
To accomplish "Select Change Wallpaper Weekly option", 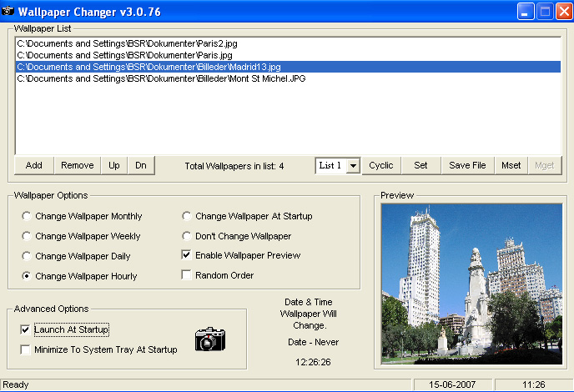I will [27, 236].
